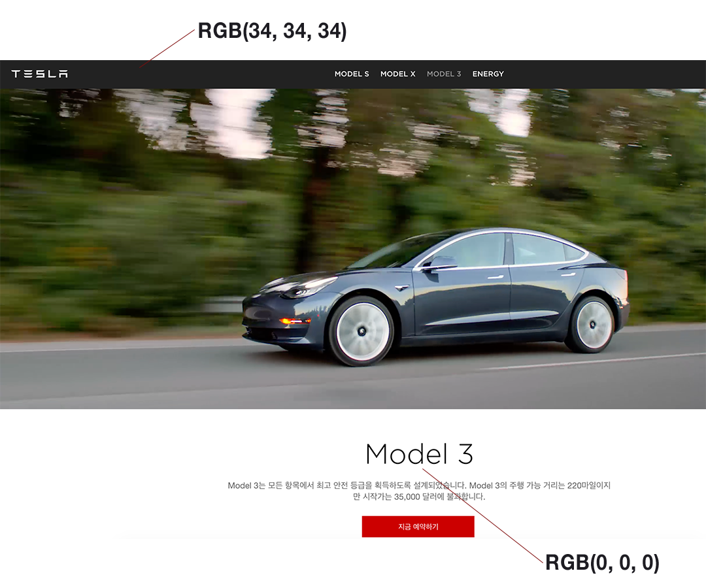Open the MODEL S nav item

click(352, 74)
